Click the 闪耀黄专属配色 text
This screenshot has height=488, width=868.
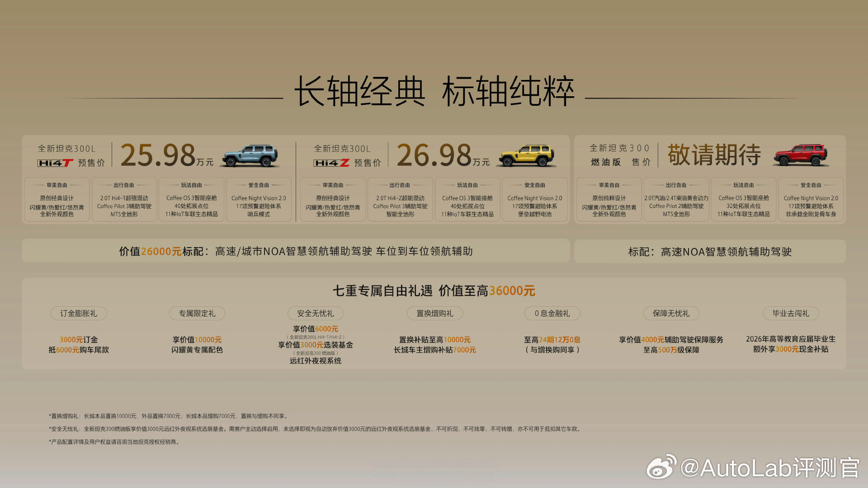point(197,350)
